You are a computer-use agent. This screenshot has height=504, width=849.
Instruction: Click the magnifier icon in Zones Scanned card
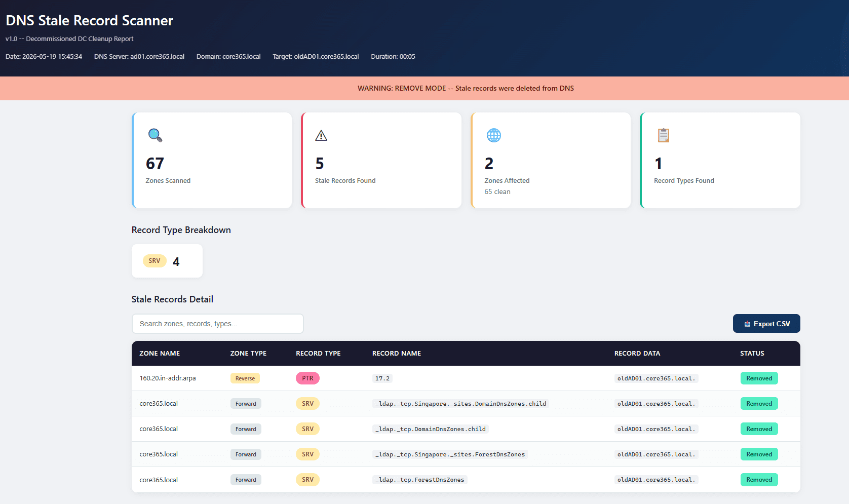pos(155,135)
